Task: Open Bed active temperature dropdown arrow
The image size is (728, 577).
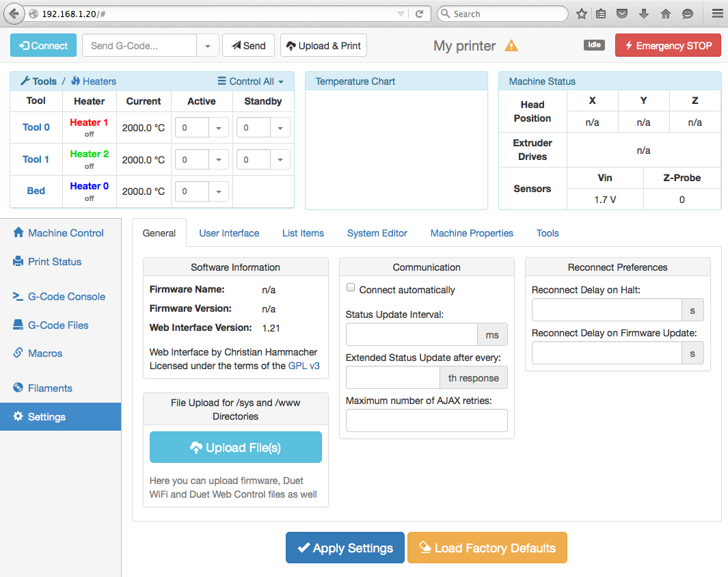Action: 219,191
